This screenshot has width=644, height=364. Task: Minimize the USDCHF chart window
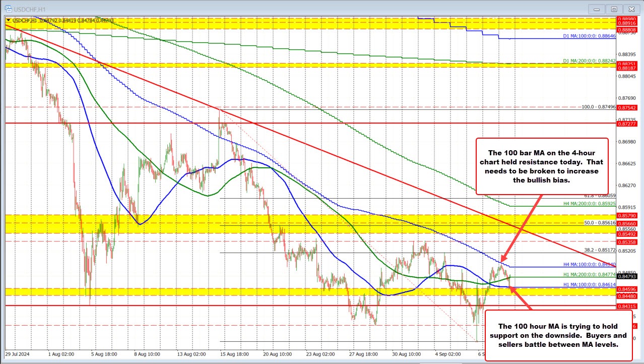click(x=596, y=9)
